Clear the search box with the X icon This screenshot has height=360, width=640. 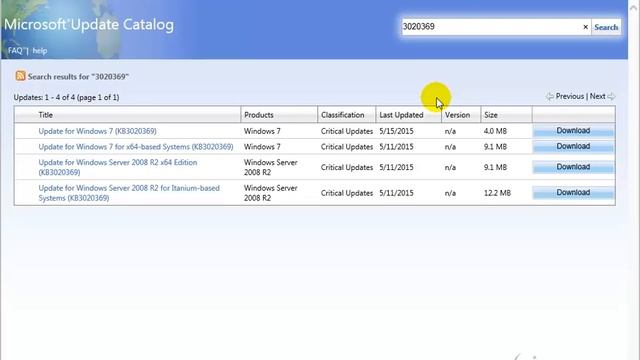pyautogui.click(x=585, y=27)
